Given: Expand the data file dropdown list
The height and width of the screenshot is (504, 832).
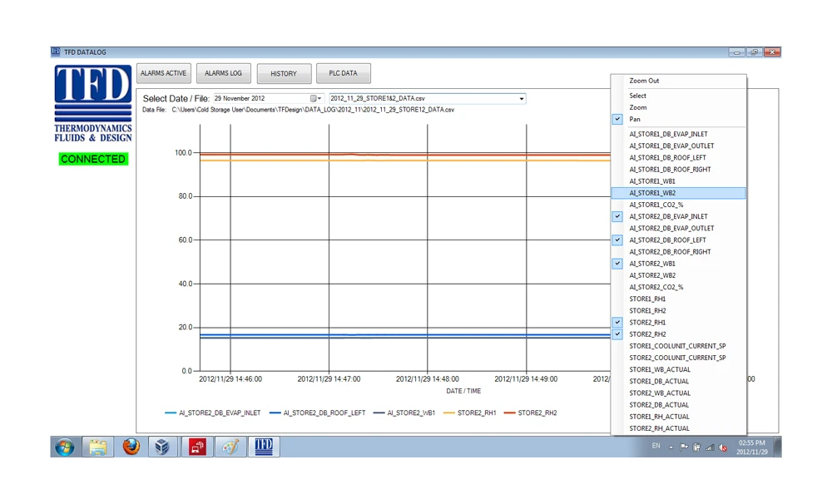Looking at the screenshot, I should tap(522, 99).
